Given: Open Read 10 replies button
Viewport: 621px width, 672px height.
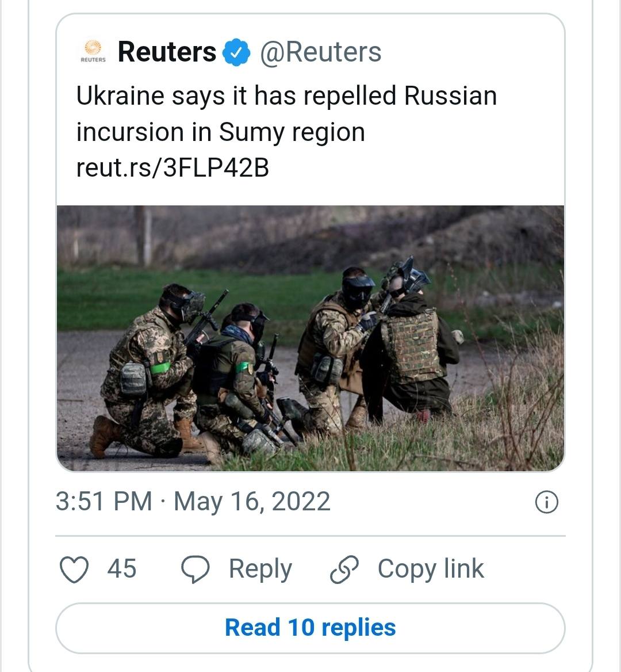Looking at the screenshot, I should (x=310, y=628).
